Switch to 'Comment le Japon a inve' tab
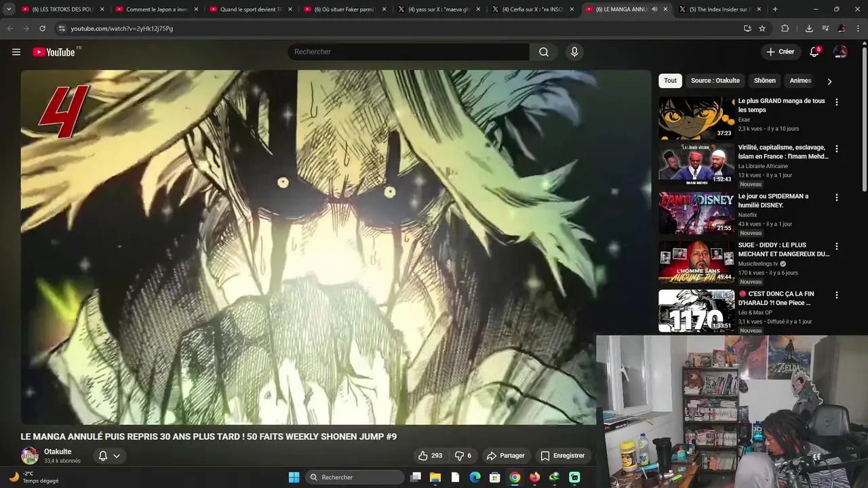 click(157, 9)
